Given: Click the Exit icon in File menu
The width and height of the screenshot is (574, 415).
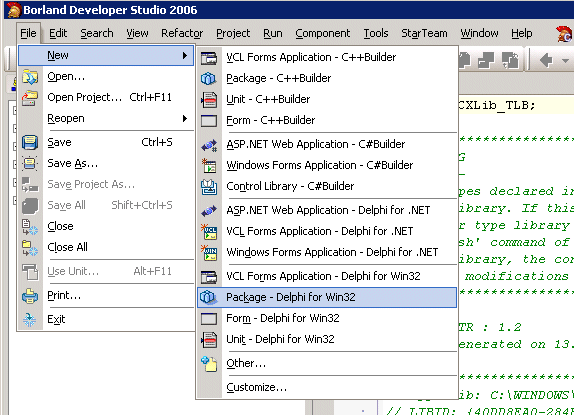Looking at the screenshot, I should point(30,319).
